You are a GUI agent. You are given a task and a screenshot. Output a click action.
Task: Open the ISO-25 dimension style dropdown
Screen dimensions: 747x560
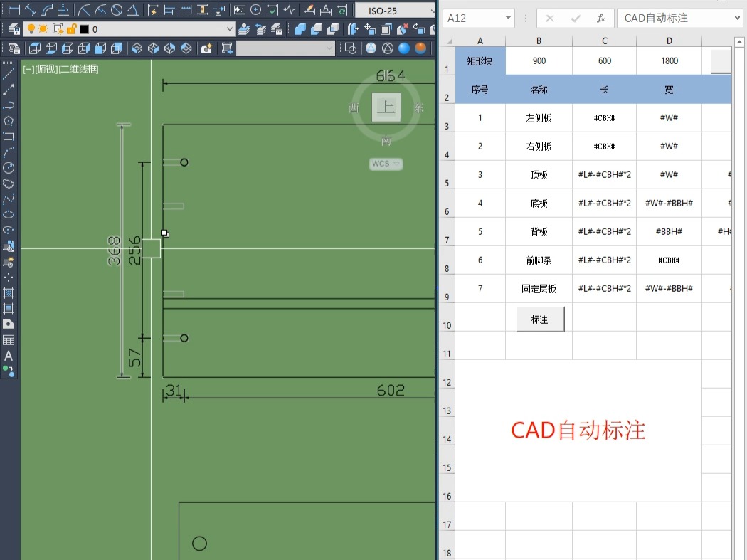pos(433,10)
